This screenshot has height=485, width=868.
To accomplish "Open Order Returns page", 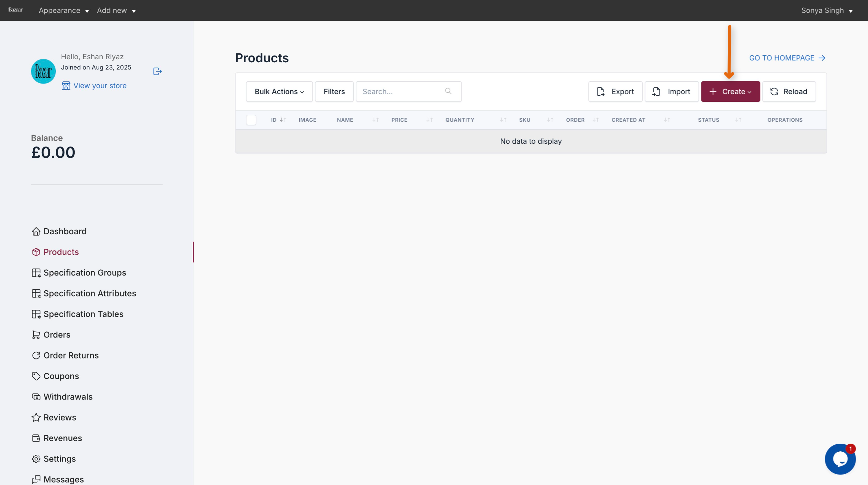I will [65, 355].
